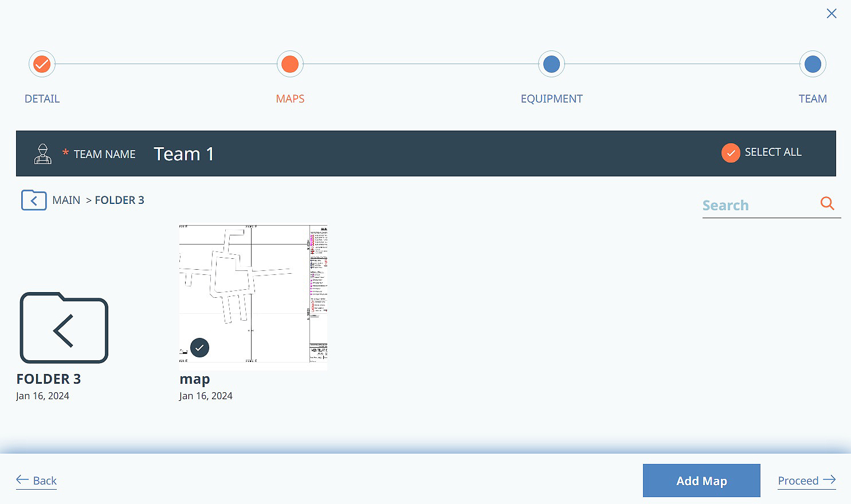The image size is (851, 504).
Task: Click the Add Map button
Action: pos(701,481)
